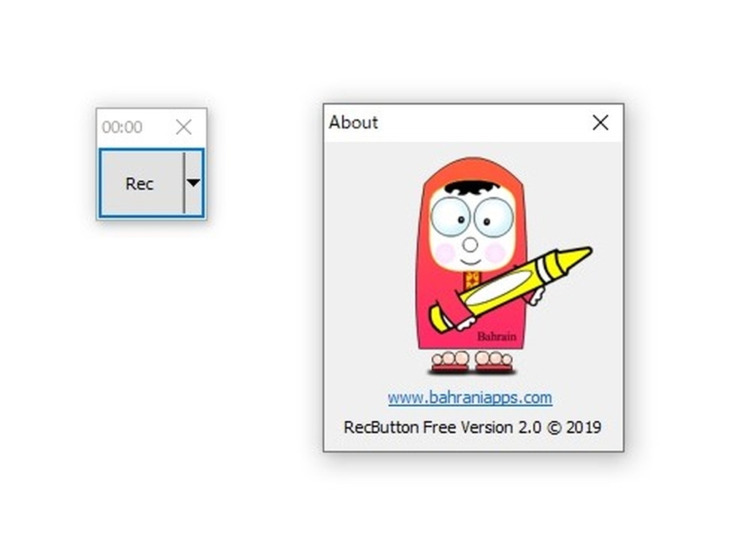
Task: Click the About dialog title text
Action: (353, 122)
